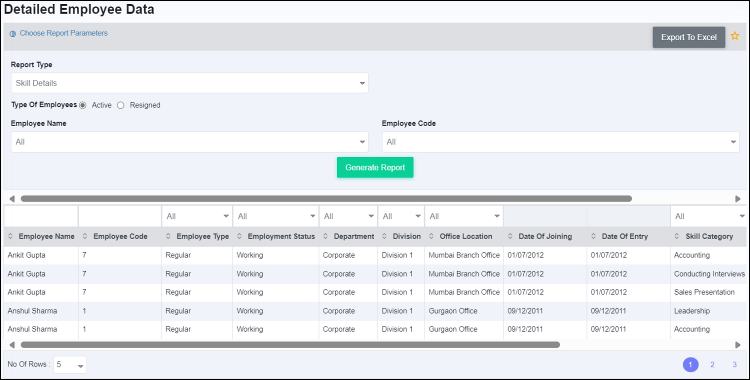The image size is (750, 380).
Task: Click the Employee Code filter box
Action: [120, 216]
